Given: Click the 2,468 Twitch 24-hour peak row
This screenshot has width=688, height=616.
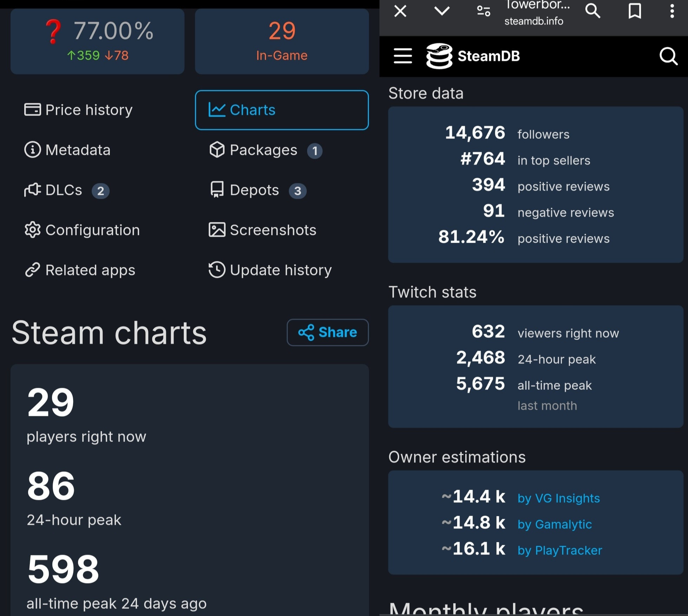Looking at the screenshot, I should (526, 358).
